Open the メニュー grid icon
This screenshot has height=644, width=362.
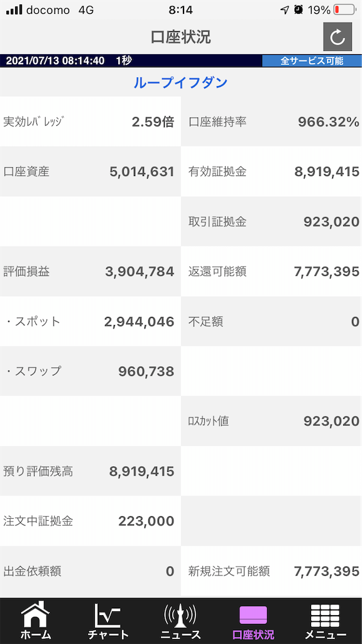click(326, 621)
